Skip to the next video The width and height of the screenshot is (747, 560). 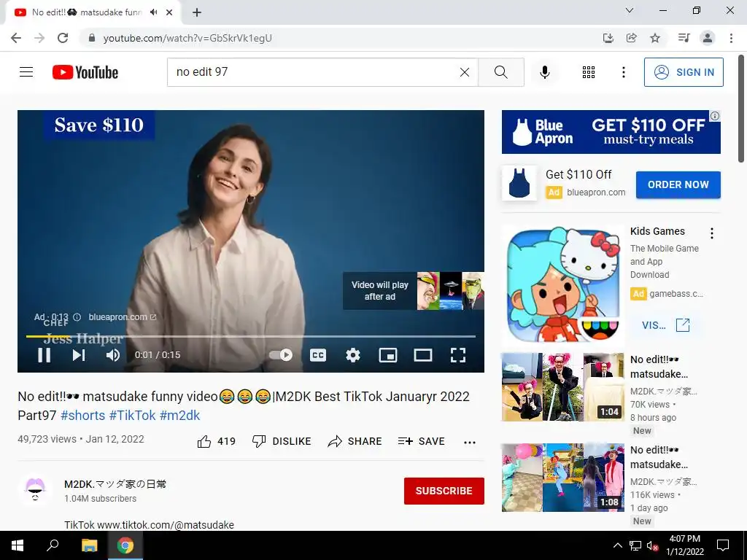tap(79, 355)
